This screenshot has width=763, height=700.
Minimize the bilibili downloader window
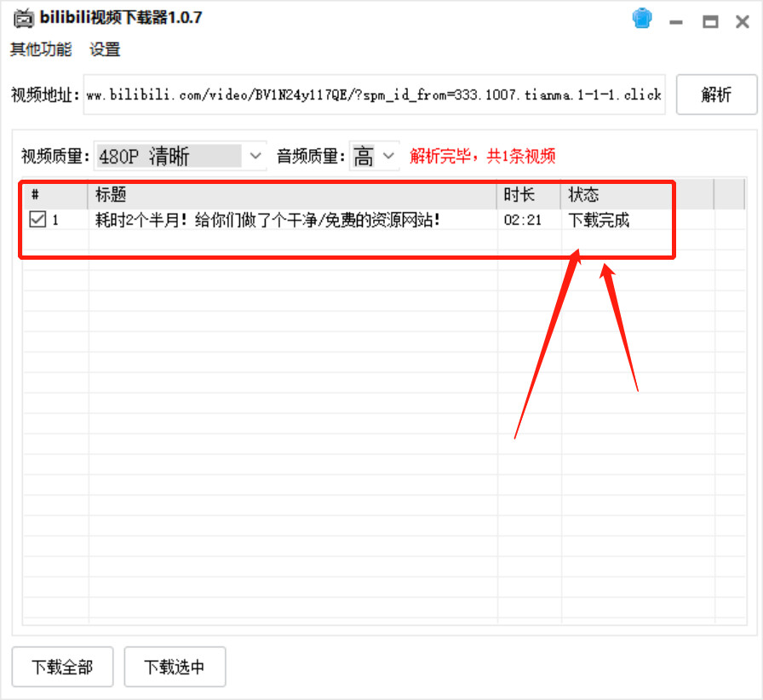click(x=676, y=22)
